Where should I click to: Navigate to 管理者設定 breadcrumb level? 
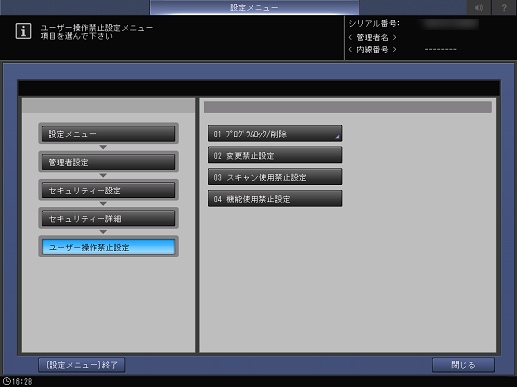coord(109,162)
